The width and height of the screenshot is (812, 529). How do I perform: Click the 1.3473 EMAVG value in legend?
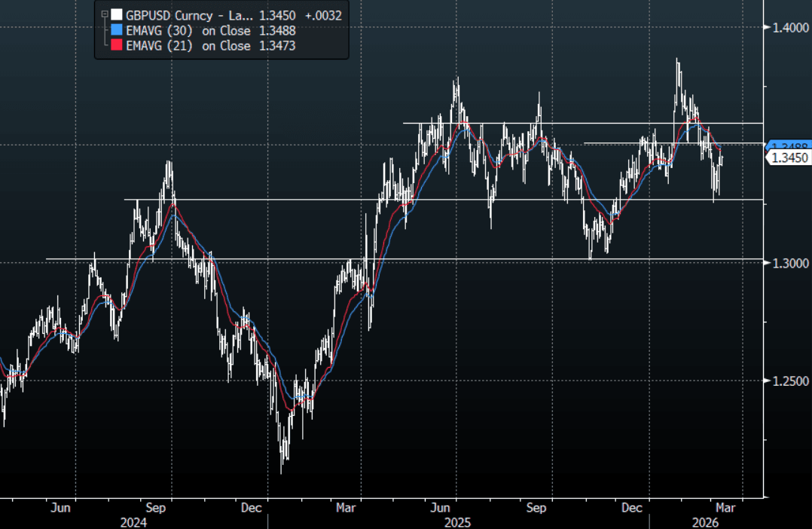point(277,46)
